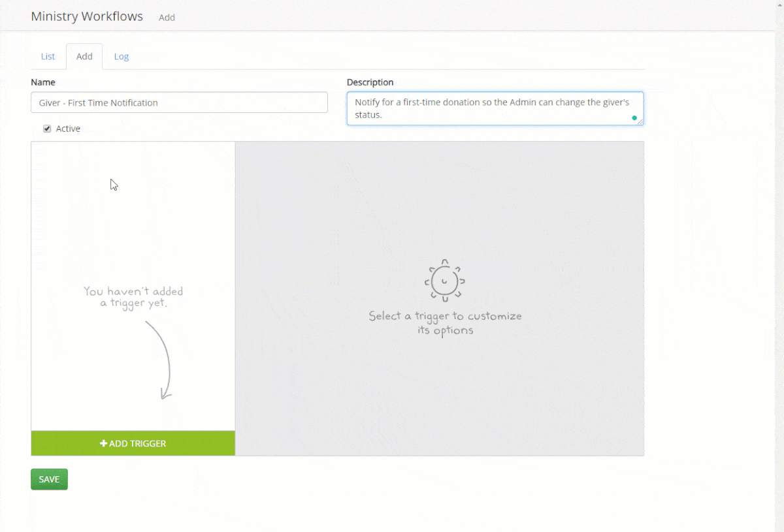This screenshot has width=784, height=532.
Task: Click the green dot in the Description box
Action: click(x=634, y=118)
